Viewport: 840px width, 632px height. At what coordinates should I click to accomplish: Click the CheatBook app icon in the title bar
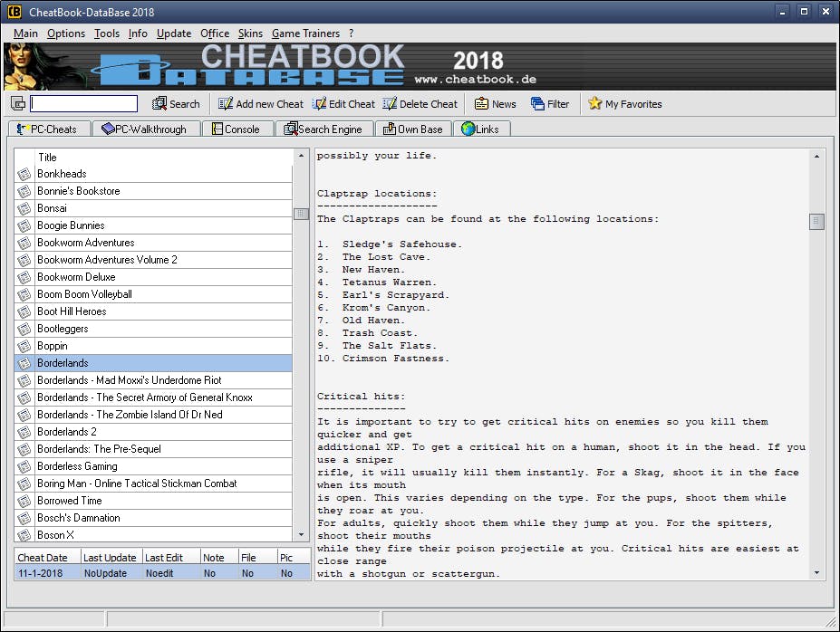(14, 11)
